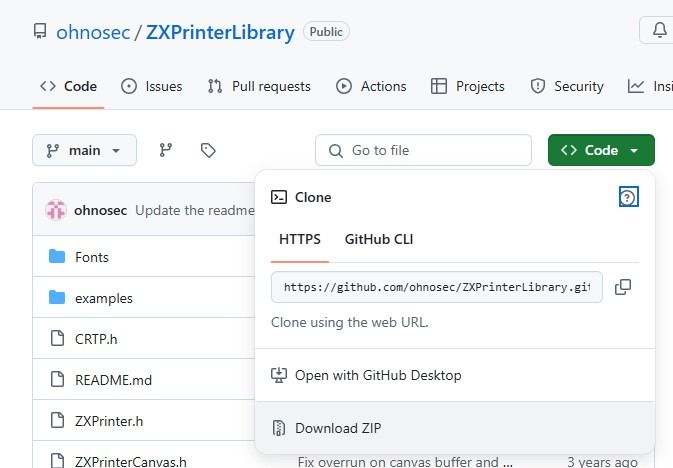Open Fix overrun on canvas buffer commit

click(x=405, y=462)
